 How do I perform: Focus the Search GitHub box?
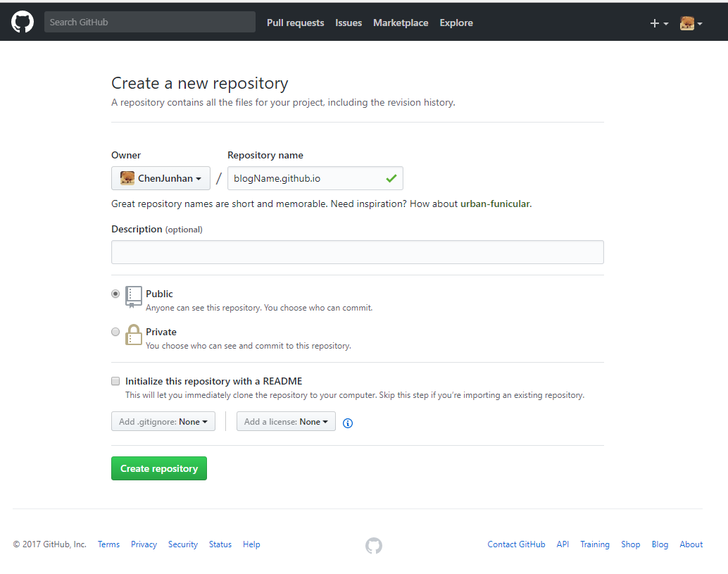[x=149, y=22]
